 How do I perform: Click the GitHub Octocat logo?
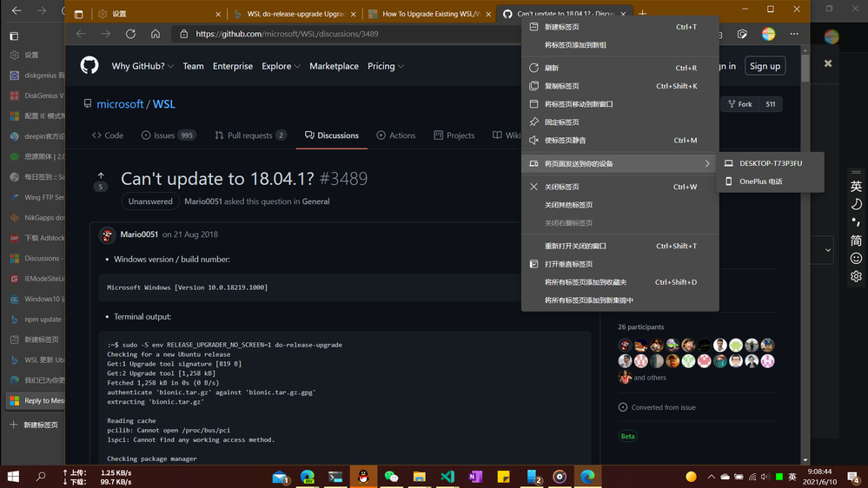pos(89,65)
